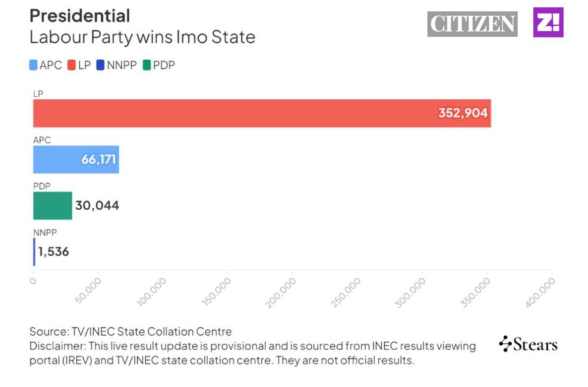This screenshot has width=588, height=387.
Task: Click the purple Z! logo
Action: (548, 22)
